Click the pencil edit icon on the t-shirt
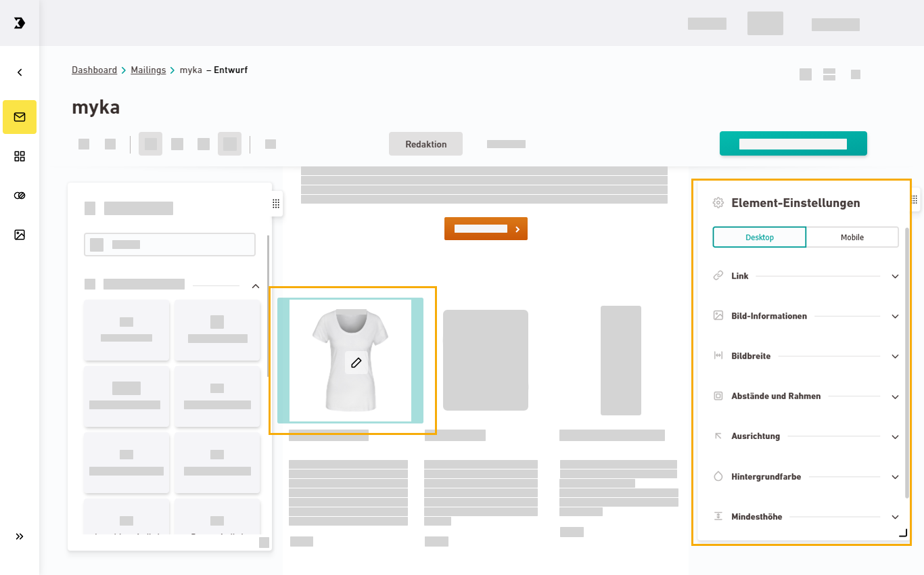The height and width of the screenshot is (575, 924). [x=356, y=363]
